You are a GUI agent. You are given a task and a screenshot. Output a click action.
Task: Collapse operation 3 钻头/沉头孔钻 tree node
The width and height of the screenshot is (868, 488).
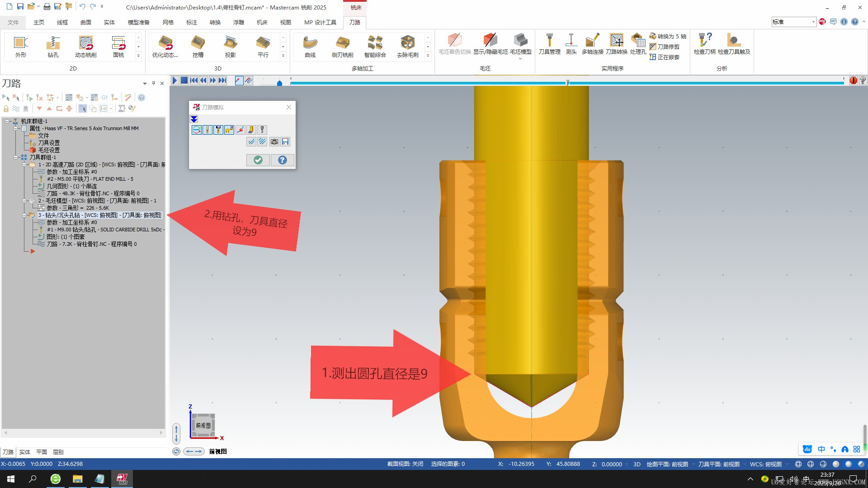(x=24, y=215)
